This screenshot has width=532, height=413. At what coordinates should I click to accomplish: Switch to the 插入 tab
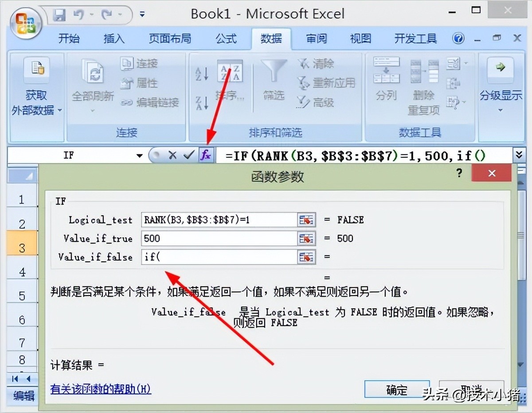[114, 39]
